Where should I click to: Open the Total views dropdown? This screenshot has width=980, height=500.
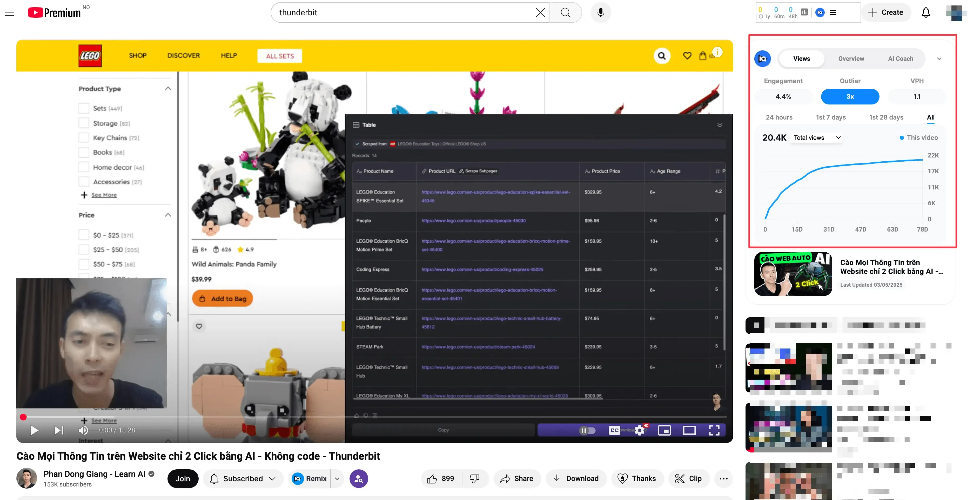[817, 137]
